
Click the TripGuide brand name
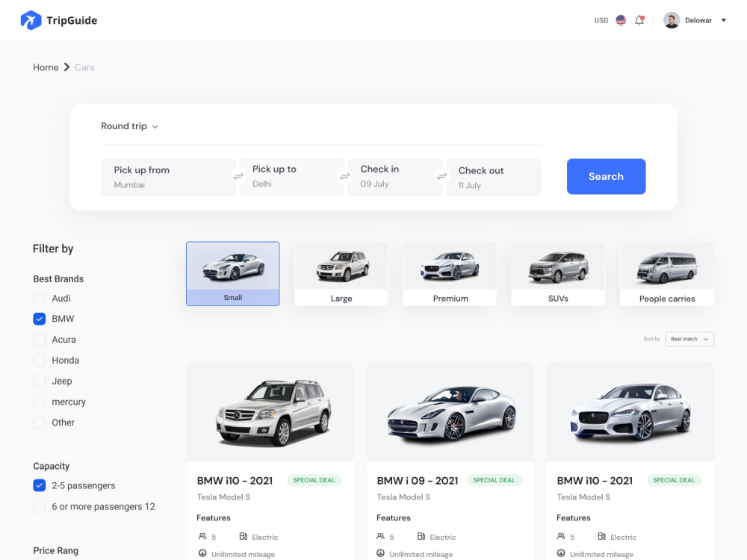(x=72, y=20)
